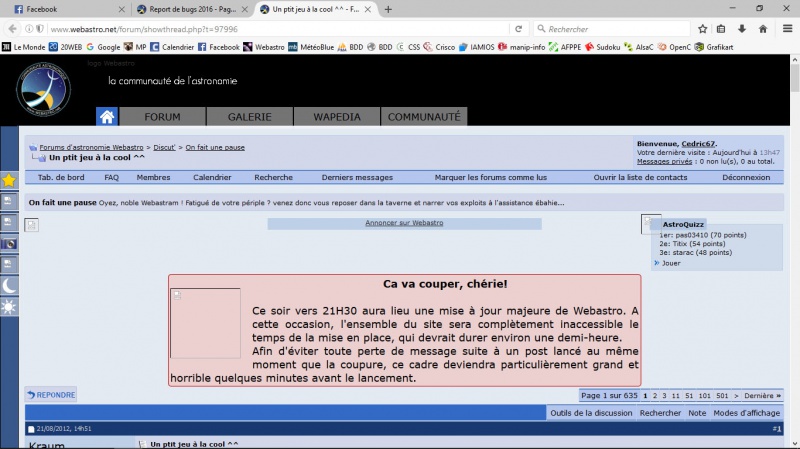Open the star favorites icon in left sidebar
The image size is (800, 449).
[9, 180]
